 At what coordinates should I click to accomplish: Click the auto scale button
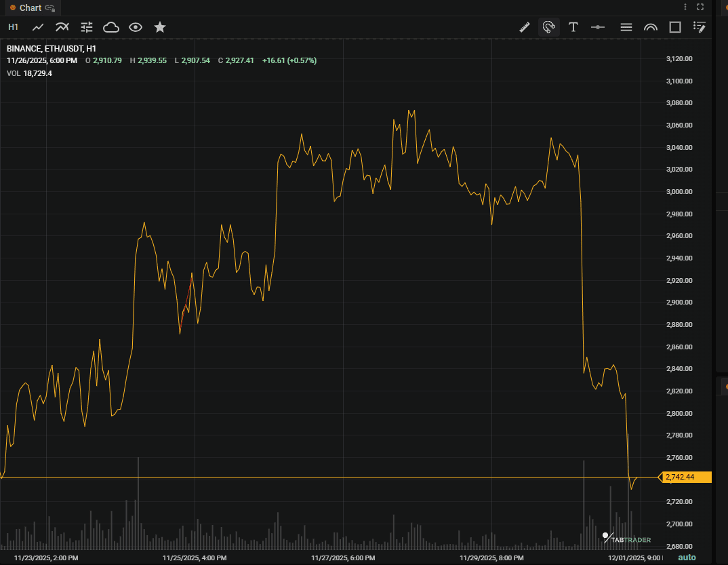point(687,558)
